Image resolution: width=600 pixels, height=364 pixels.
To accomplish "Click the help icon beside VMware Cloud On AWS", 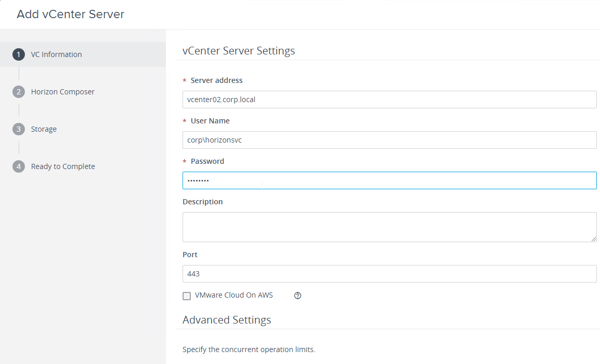I will [298, 296].
